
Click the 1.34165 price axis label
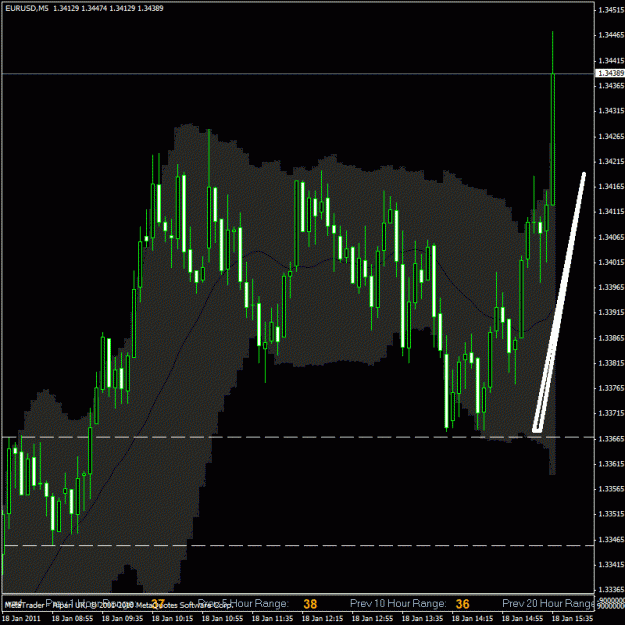[x=611, y=187]
